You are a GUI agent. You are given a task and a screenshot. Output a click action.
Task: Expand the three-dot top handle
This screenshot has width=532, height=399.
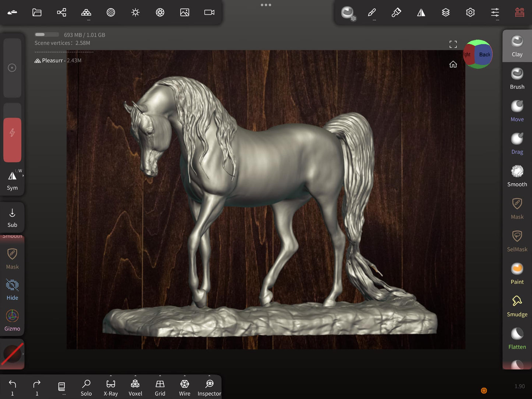coord(266,5)
